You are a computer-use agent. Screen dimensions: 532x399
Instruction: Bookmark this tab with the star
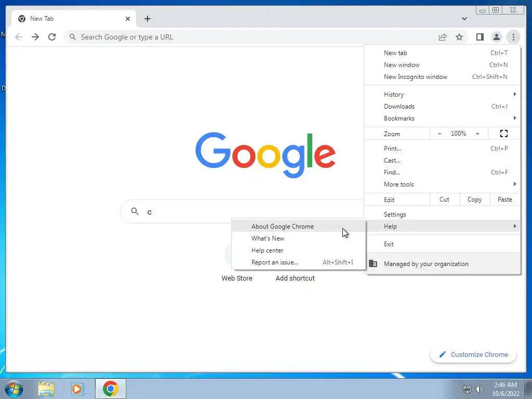click(x=459, y=37)
